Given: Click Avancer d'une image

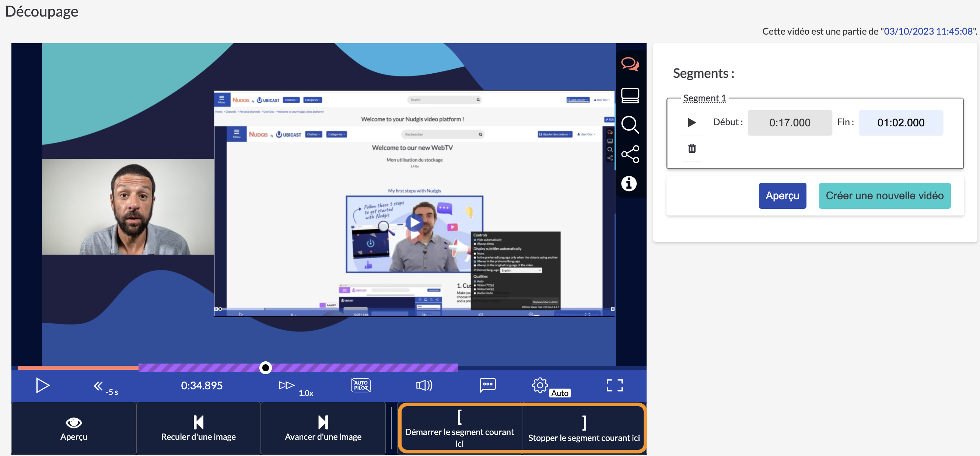Looking at the screenshot, I should pos(323,428).
